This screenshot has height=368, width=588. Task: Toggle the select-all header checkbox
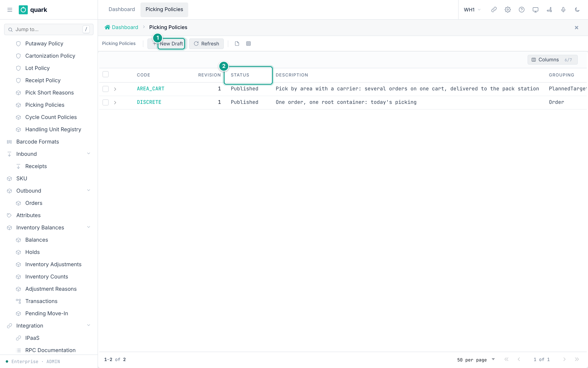click(105, 74)
